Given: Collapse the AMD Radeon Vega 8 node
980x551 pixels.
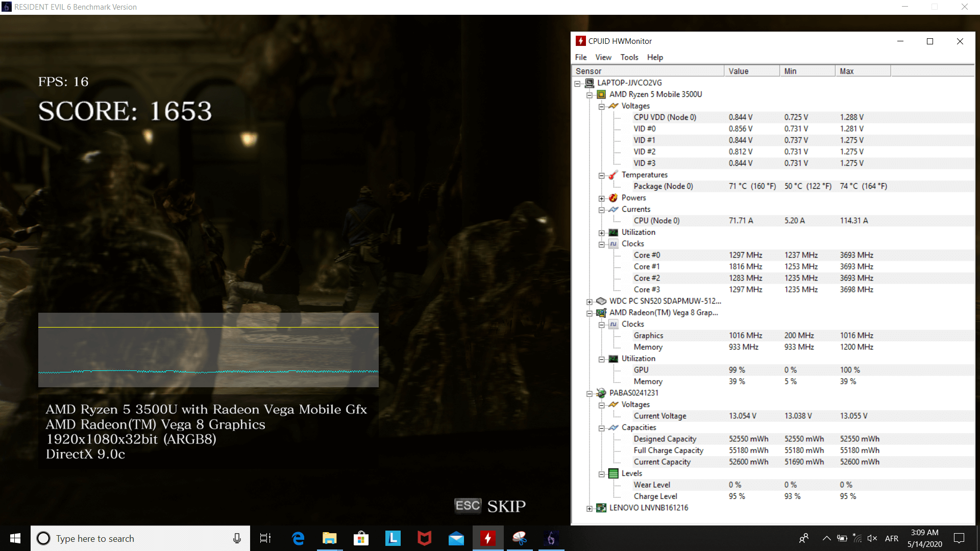Looking at the screenshot, I should 590,313.
